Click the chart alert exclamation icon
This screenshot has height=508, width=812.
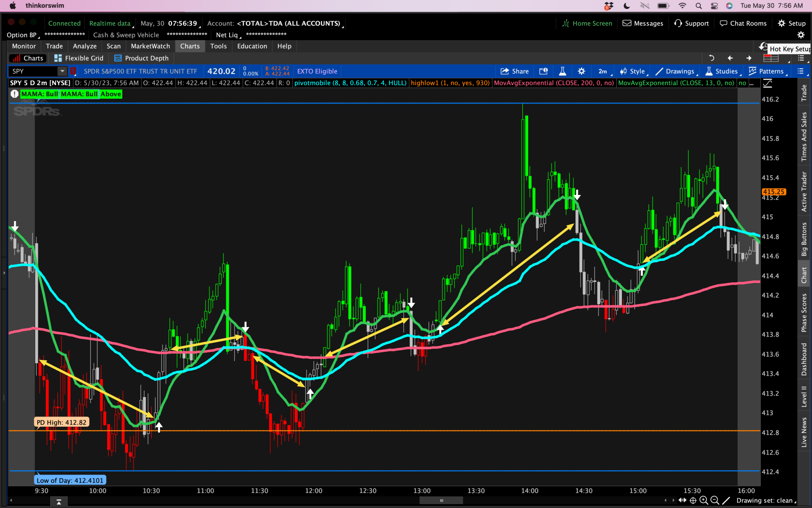(15, 94)
